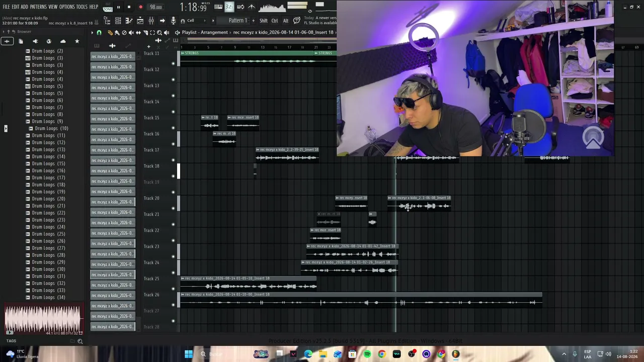Viewport: 644px width, 362px height.
Task: Pause playback with the pause button
Action: [118, 8]
